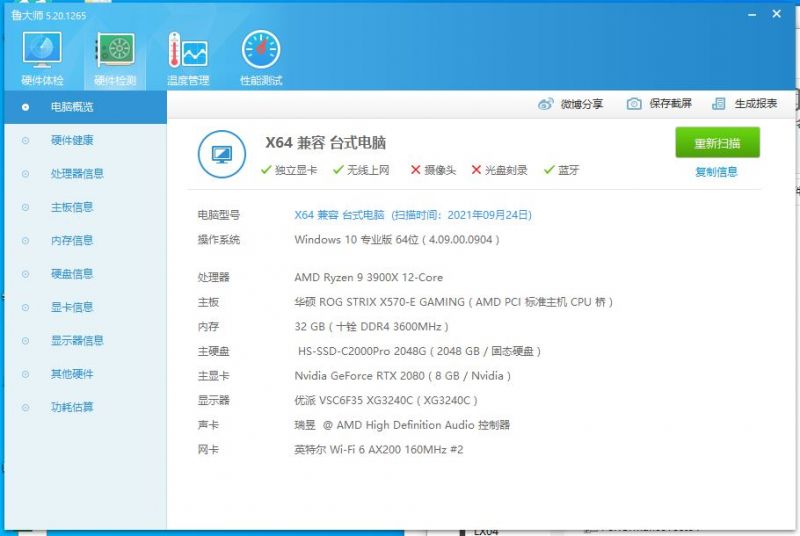Click 生成报表 text

pyautogui.click(x=756, y=104)
